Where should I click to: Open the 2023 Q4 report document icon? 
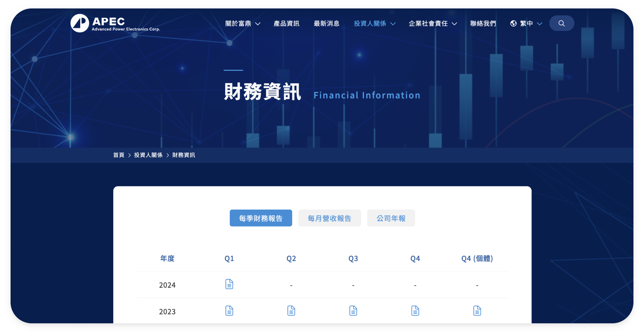point(415,311)
